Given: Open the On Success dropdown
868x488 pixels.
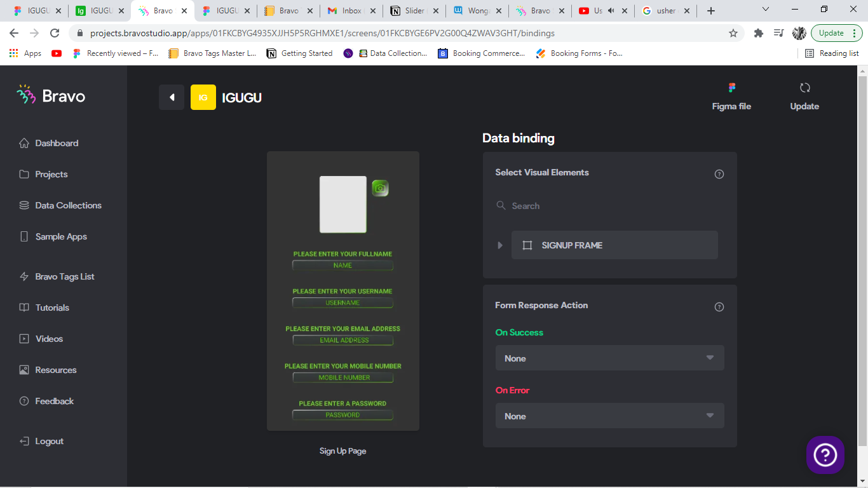Looking at the screenshot, I should [x=610, y=358].
